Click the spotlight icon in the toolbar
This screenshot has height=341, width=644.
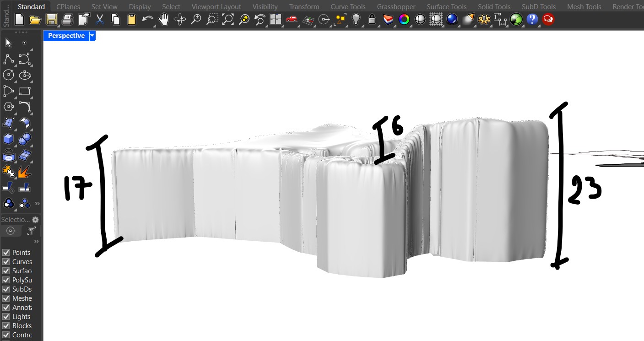point(468,20)
